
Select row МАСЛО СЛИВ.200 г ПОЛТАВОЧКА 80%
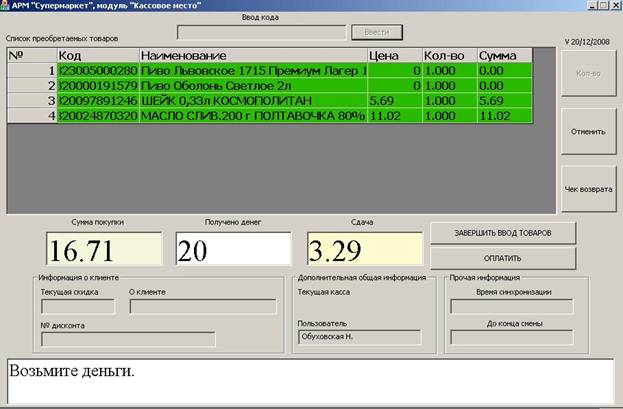pyautogui.click(x=270, y=116)
